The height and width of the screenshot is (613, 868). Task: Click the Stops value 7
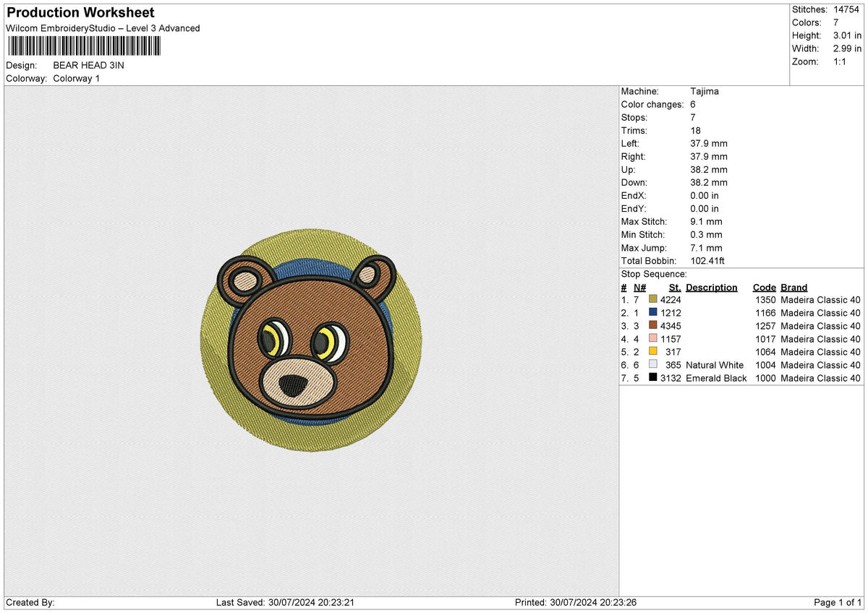click(693, 118)
